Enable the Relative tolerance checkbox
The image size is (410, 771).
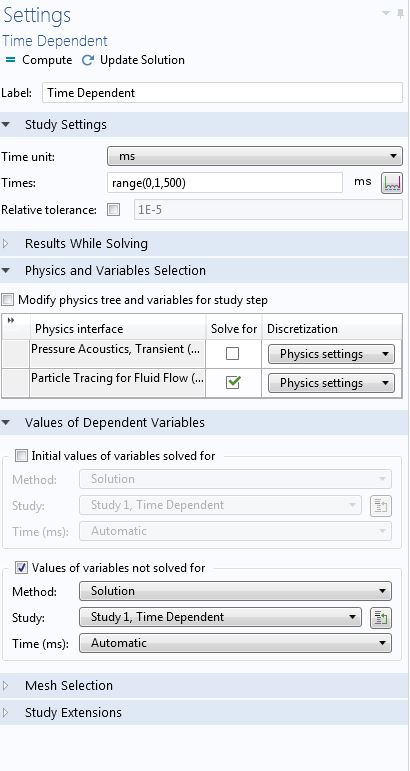pos(114,210)
